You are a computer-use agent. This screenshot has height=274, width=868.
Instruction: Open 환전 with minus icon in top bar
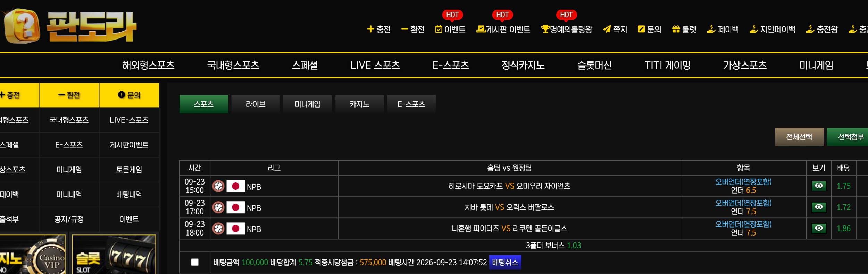pos(413,29)
